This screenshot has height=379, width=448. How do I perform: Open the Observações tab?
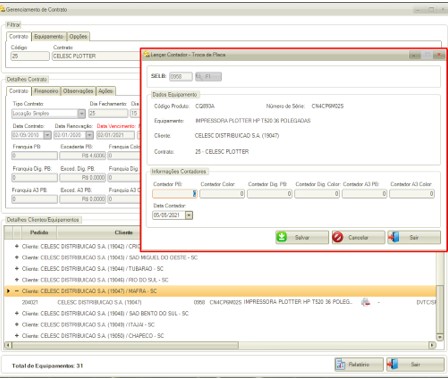point(78,91)
